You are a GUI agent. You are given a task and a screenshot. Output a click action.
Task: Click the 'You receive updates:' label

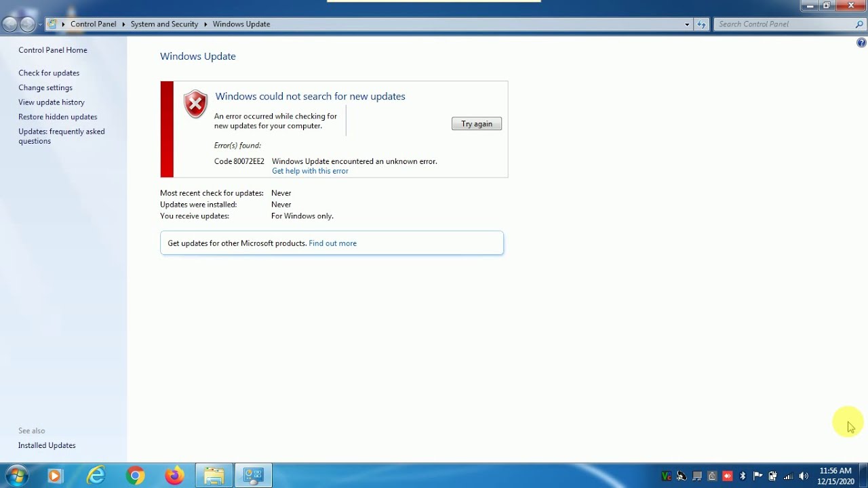tap(195, 216)
